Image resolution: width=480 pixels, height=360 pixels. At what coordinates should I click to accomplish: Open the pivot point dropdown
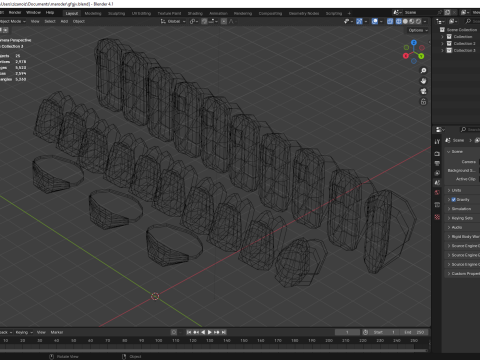click(x=194, y=21)
